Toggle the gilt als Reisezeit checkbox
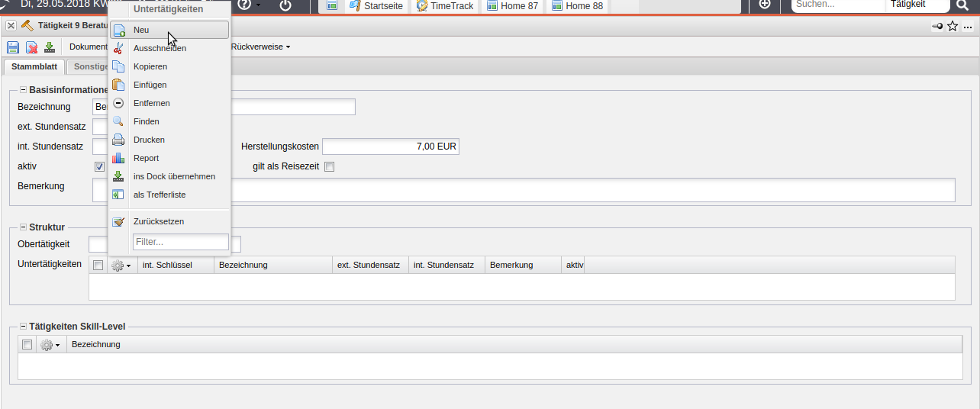Screen dimensions: 980x409 [330, 166]
